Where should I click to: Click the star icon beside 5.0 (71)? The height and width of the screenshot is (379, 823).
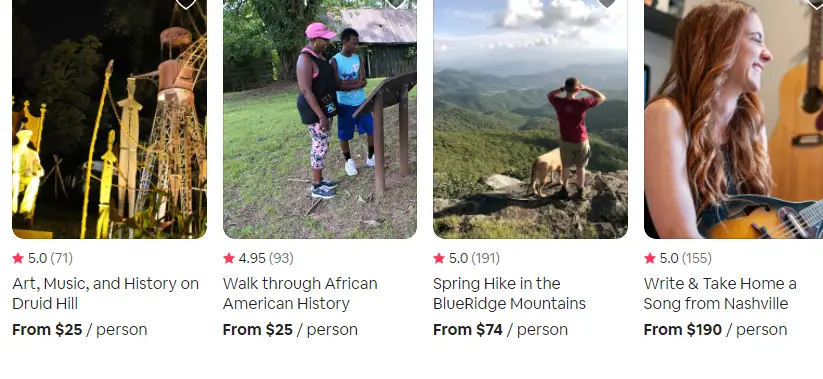click(x=18, y=258)
